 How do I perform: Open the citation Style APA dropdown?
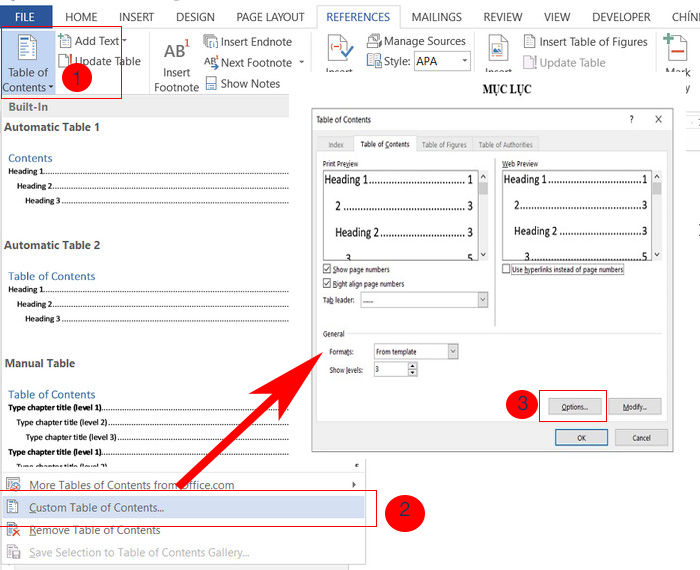click(x=464, y=62)
